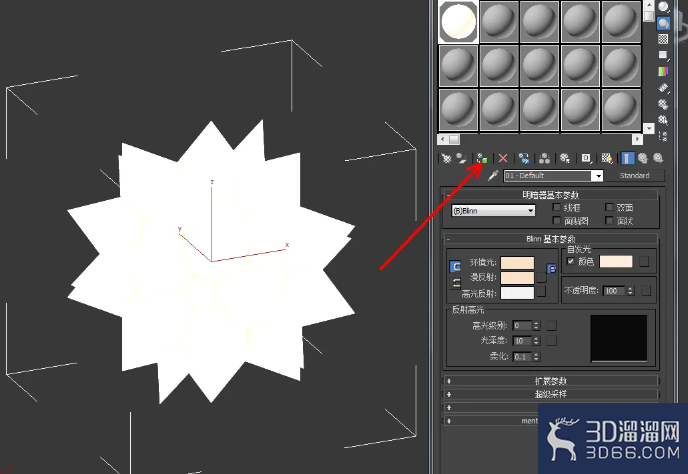Open Material/Map Navigator icon at bottom of side toolbar
The image size is (688, 474).
pyautogui.click(x=663, y=136)
